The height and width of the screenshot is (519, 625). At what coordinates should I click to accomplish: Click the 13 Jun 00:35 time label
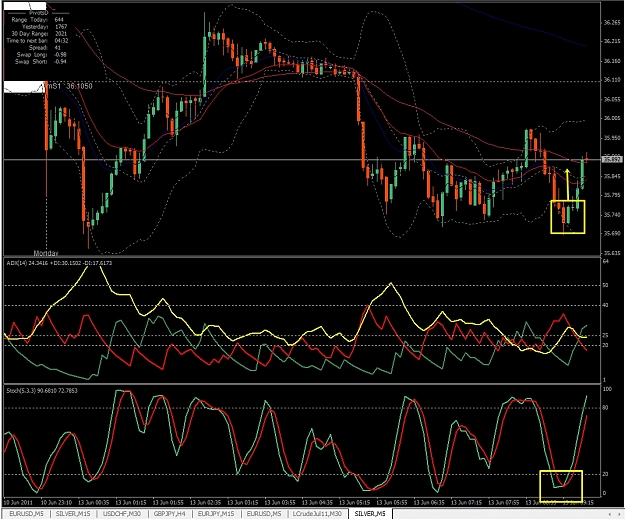point(93,503)
